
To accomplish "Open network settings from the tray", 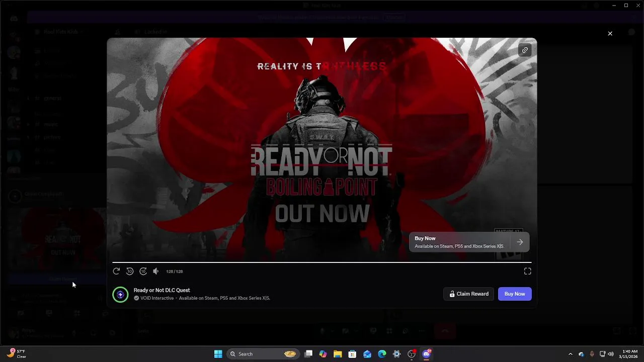I will (x=602, y=354).
